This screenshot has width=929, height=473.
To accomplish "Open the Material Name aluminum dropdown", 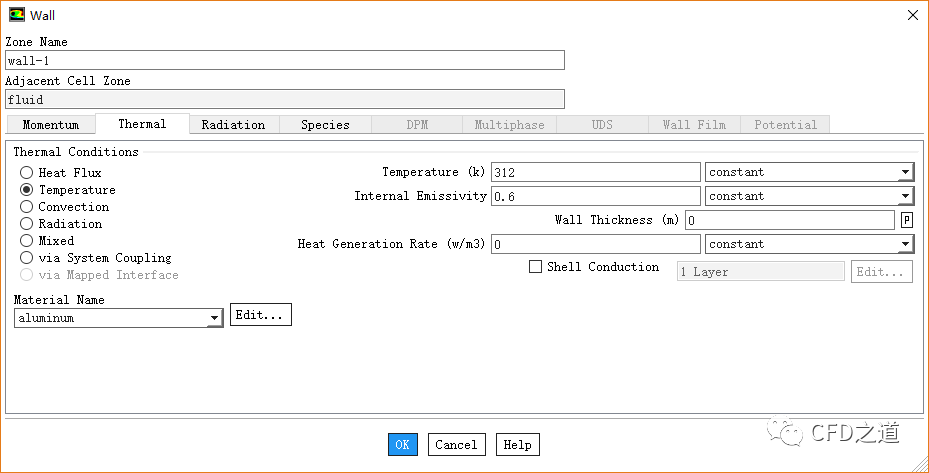I will point(118,318).
